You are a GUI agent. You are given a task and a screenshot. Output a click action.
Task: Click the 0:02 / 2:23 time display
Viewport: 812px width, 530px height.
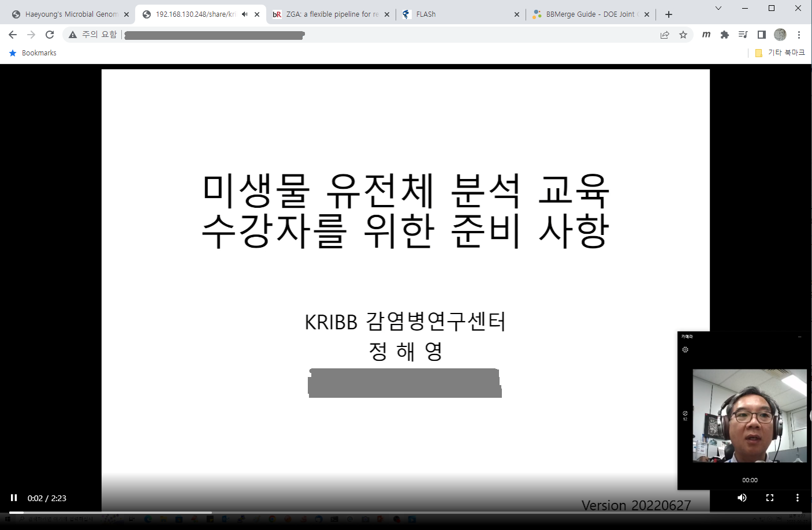pyautogui.click(x=47, y=498)
